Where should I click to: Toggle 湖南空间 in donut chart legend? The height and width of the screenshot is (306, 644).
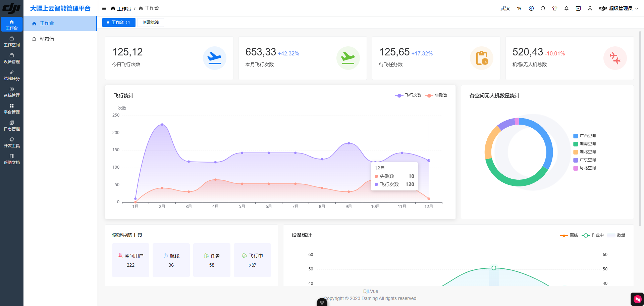[585, 144]
